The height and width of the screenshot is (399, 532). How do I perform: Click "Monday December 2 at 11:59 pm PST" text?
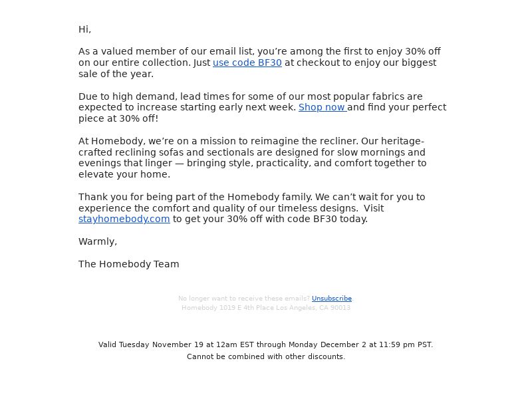click(360, 344)
